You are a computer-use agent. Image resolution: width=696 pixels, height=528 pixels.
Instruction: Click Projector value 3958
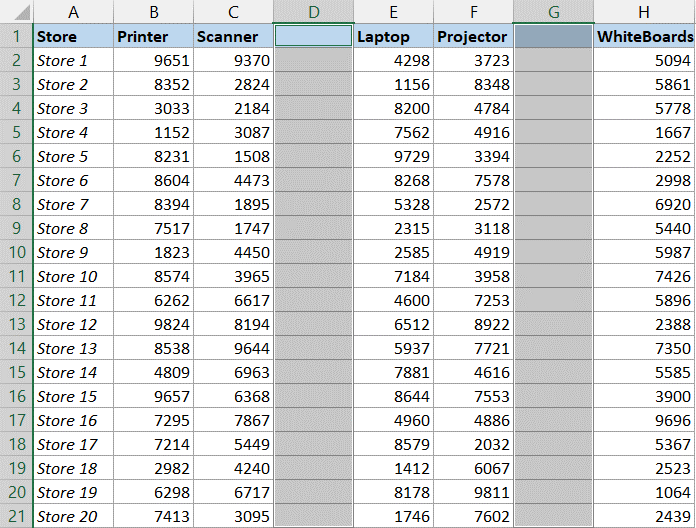tap(474, 276)
